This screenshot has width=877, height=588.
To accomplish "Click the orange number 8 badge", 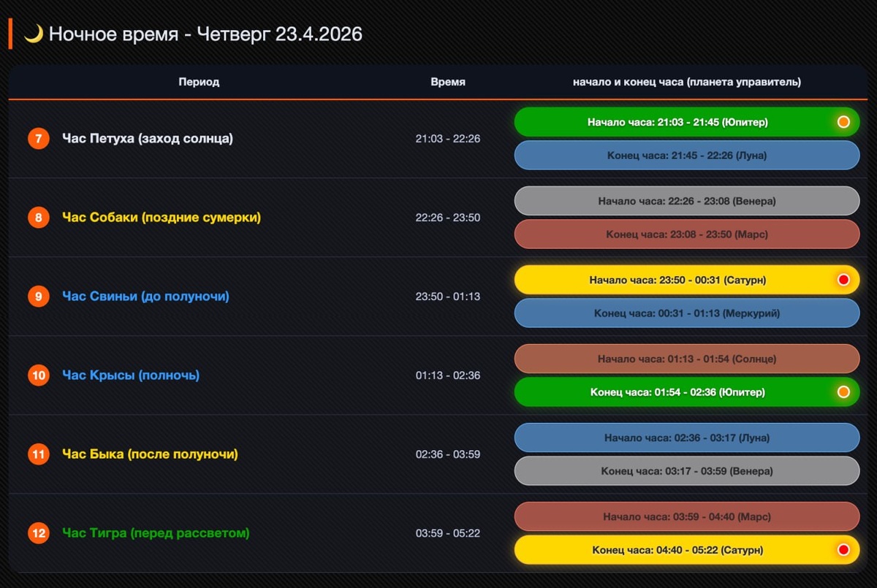I will (39, 218).
